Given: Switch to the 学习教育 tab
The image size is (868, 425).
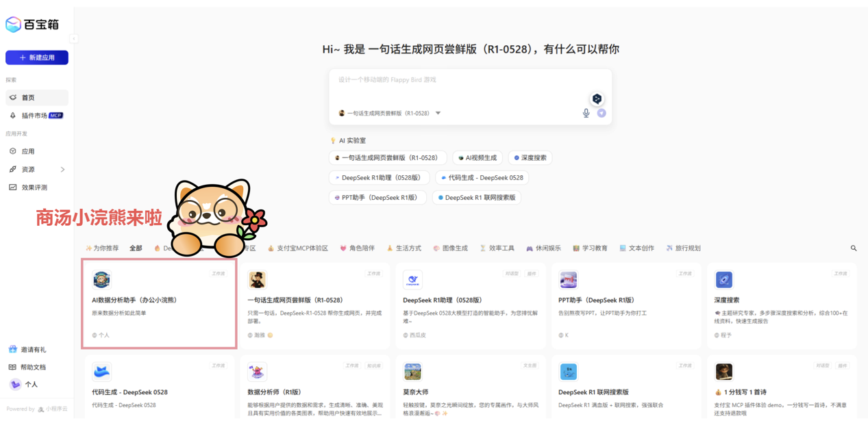Looking at the screenshot, I should pyautogui.click(x=590, y=248).
